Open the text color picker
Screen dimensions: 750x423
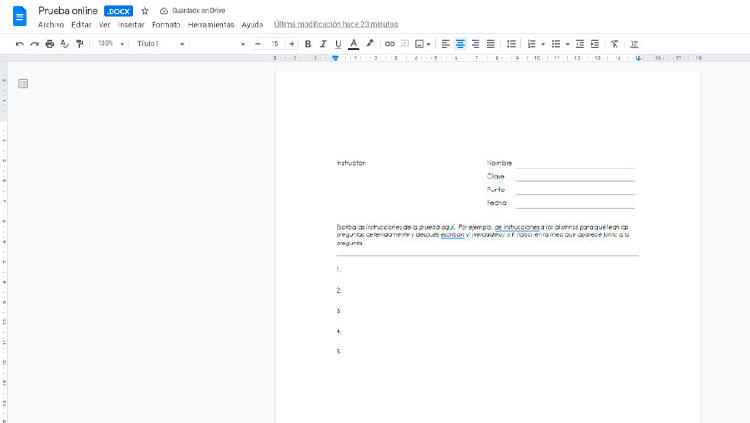[x=353, y=44]
